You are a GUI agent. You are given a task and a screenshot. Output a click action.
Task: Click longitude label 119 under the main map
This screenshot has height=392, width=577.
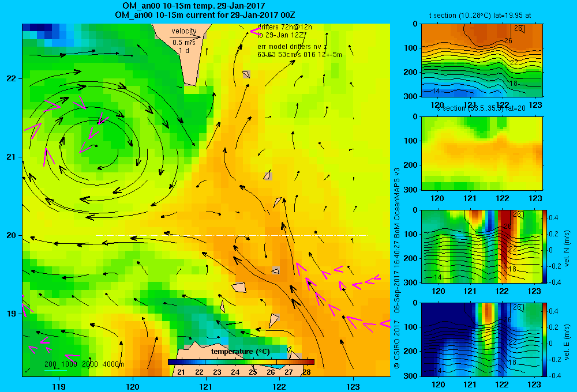[59, 386]
